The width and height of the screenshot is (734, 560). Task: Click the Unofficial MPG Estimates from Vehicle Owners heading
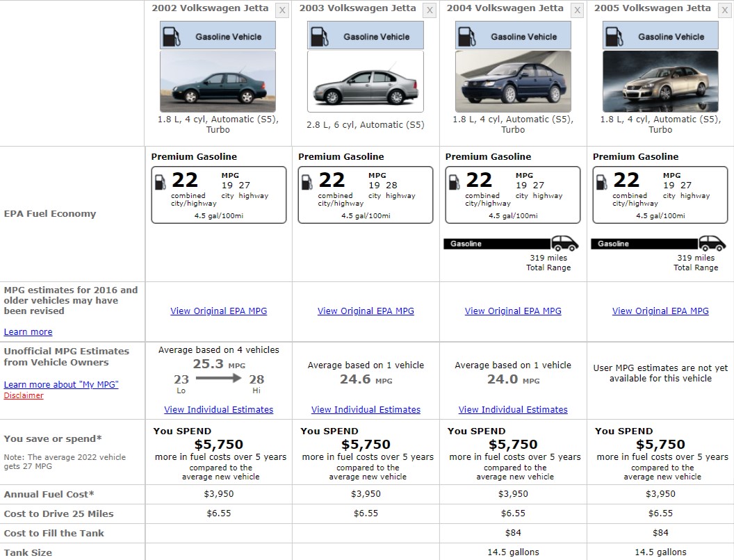tap(67, 356)
